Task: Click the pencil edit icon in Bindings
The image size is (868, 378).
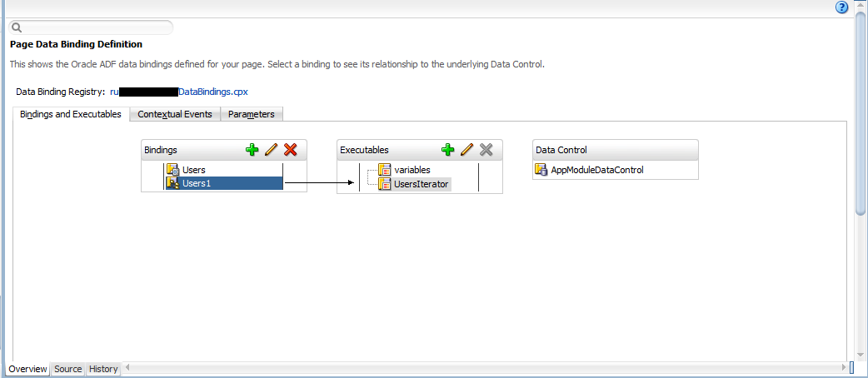Action: tap(271, 150)
